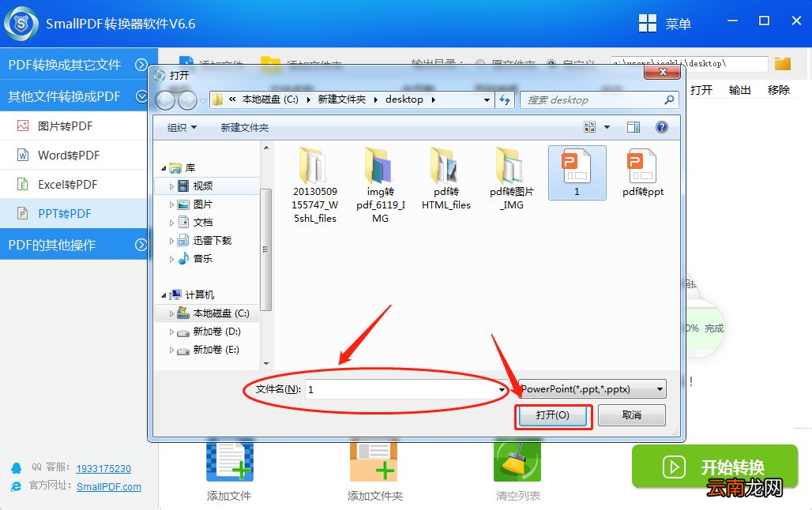
Task: Select the pdf转ppt PowerPoint file
Action: [643, 172]
